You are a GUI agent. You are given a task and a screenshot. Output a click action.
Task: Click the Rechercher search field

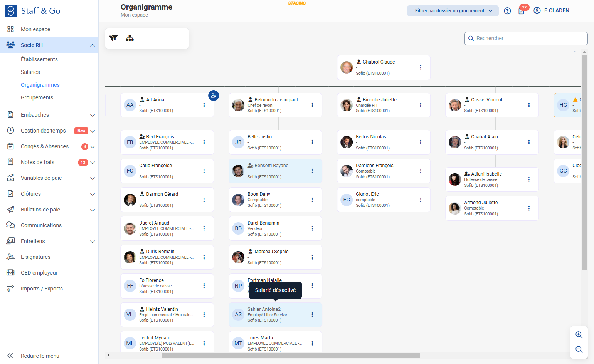(526, 38)
